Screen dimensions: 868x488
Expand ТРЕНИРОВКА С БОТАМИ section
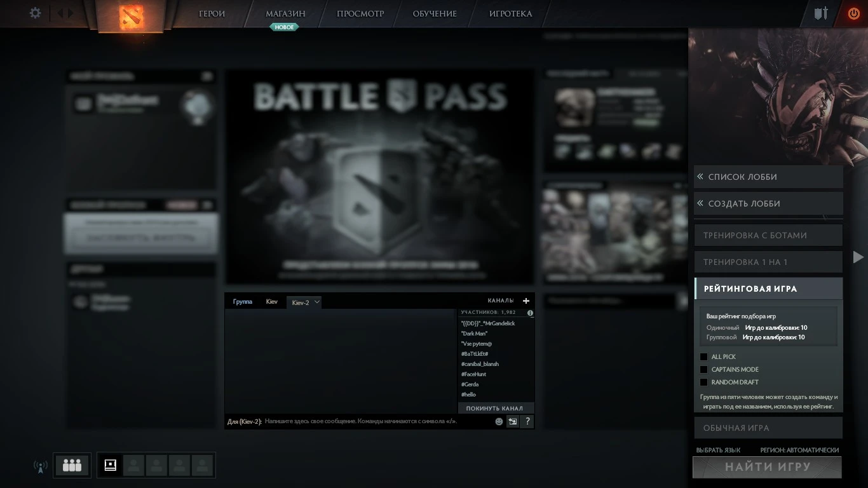(768, 235)
